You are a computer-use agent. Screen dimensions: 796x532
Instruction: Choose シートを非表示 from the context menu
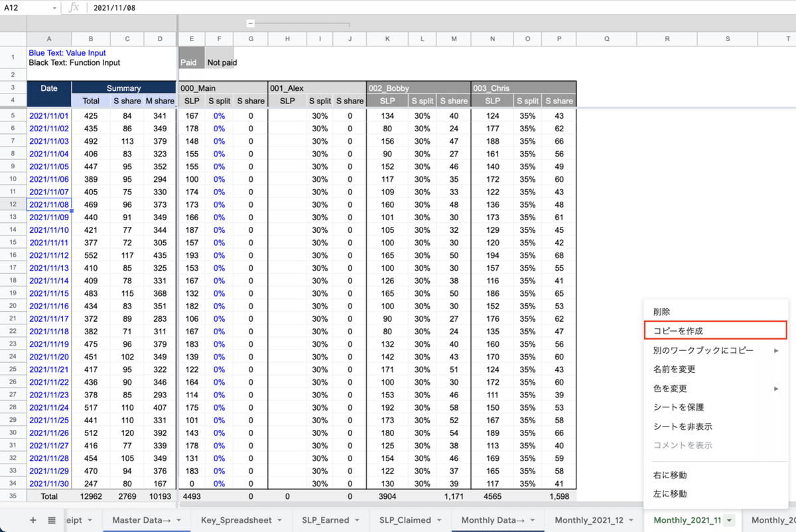[716, 427]
